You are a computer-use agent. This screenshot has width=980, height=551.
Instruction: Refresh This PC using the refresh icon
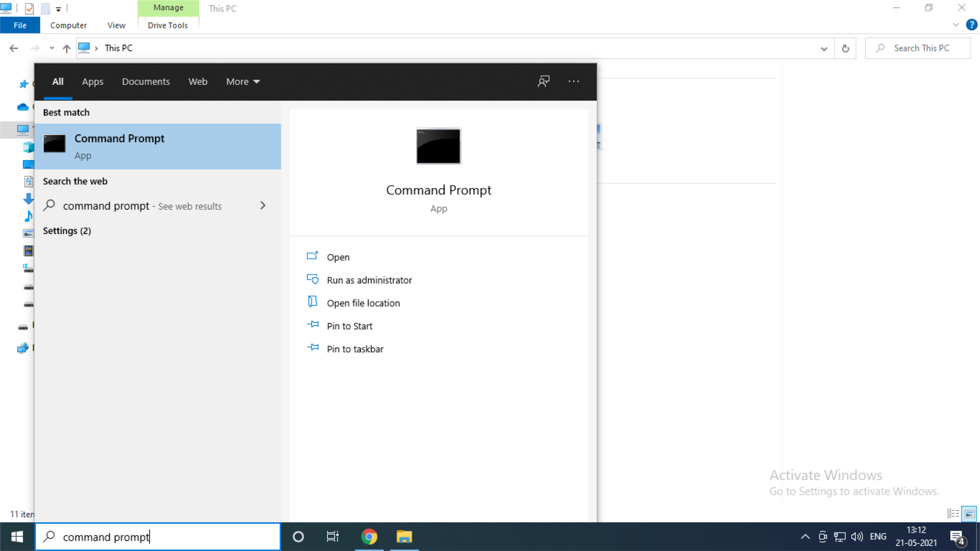[845, 48]
